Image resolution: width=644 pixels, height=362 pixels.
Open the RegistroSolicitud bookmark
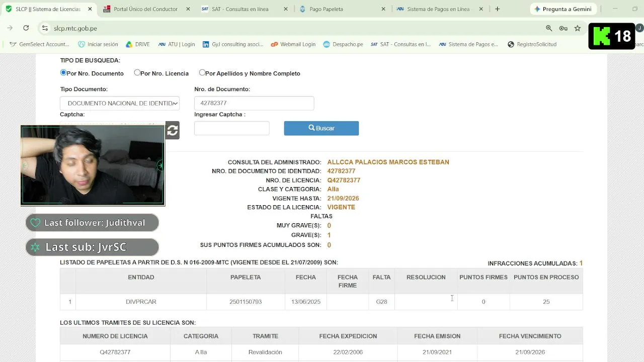tap(532, 44)
